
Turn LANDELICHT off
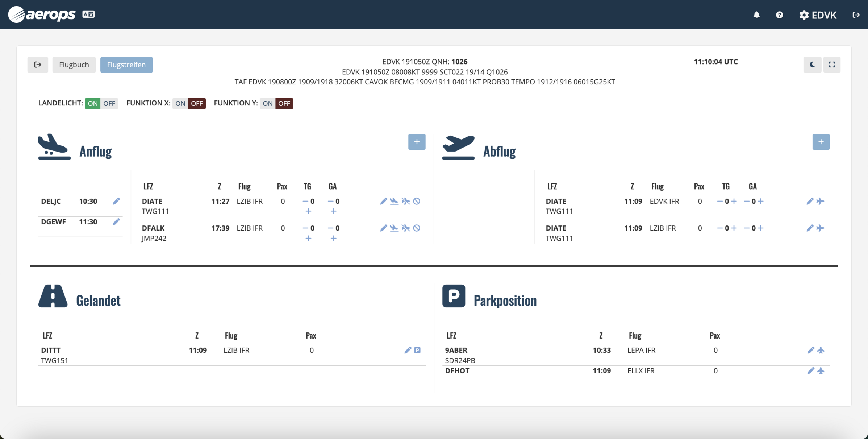(x=109, y=103)
